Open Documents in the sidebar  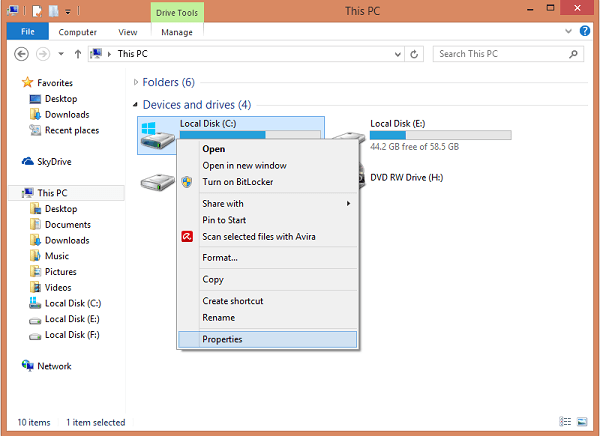pos(68,225)
